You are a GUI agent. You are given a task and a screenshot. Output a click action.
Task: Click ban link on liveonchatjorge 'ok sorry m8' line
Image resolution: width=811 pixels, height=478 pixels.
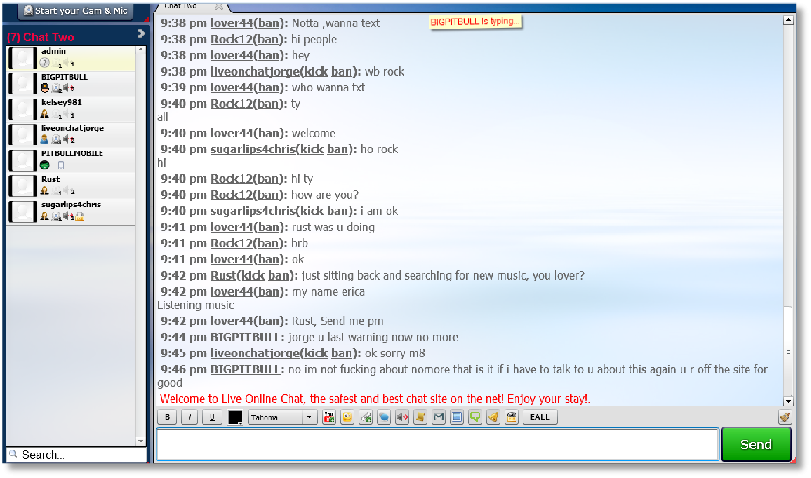point(341,353)
